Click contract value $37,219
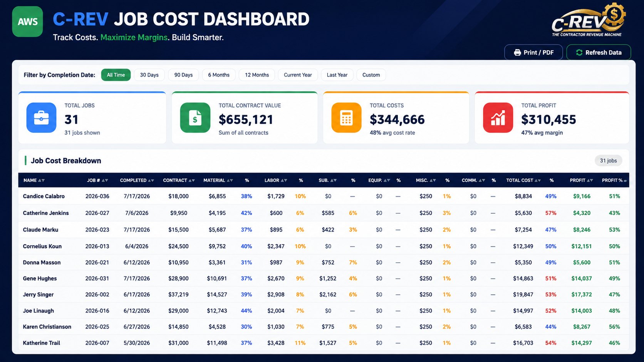 [x=178, y=295]
